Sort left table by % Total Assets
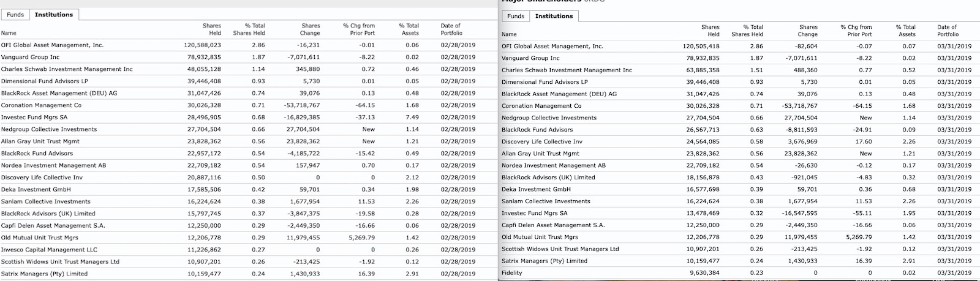The width and height of the screenshot is (980, 281). click(409, 29)
